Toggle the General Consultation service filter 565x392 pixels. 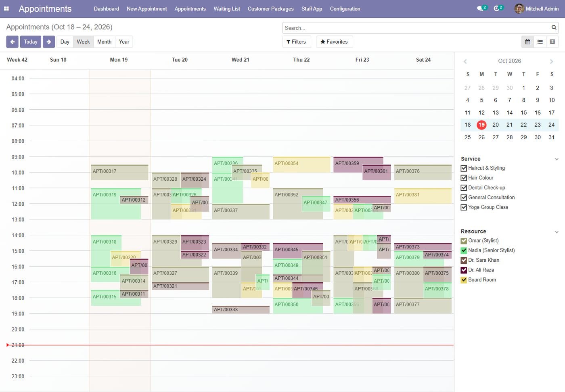tap(464, 198)
